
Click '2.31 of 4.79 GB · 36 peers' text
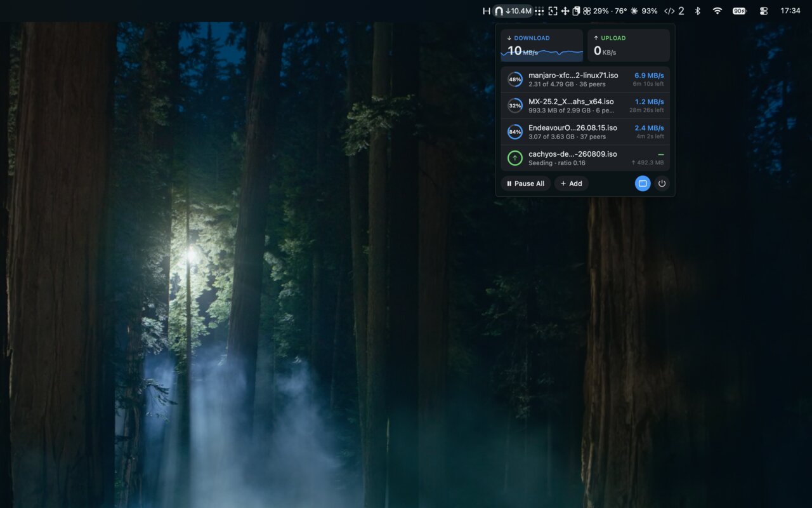point(567,84)
